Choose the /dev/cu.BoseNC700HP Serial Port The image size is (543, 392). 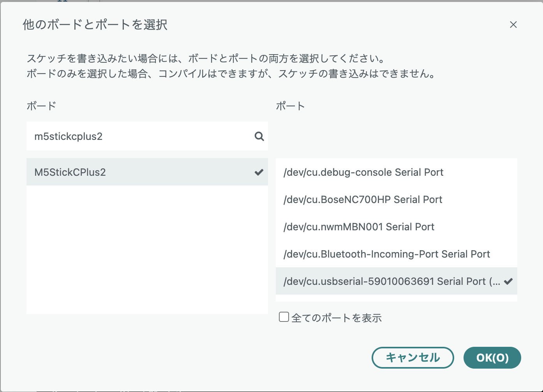(397, 199)
